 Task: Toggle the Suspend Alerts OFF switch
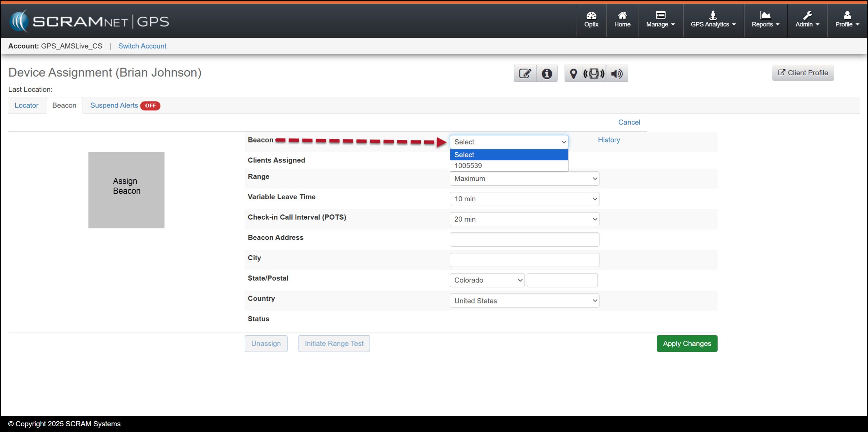[x=150, y=106]
